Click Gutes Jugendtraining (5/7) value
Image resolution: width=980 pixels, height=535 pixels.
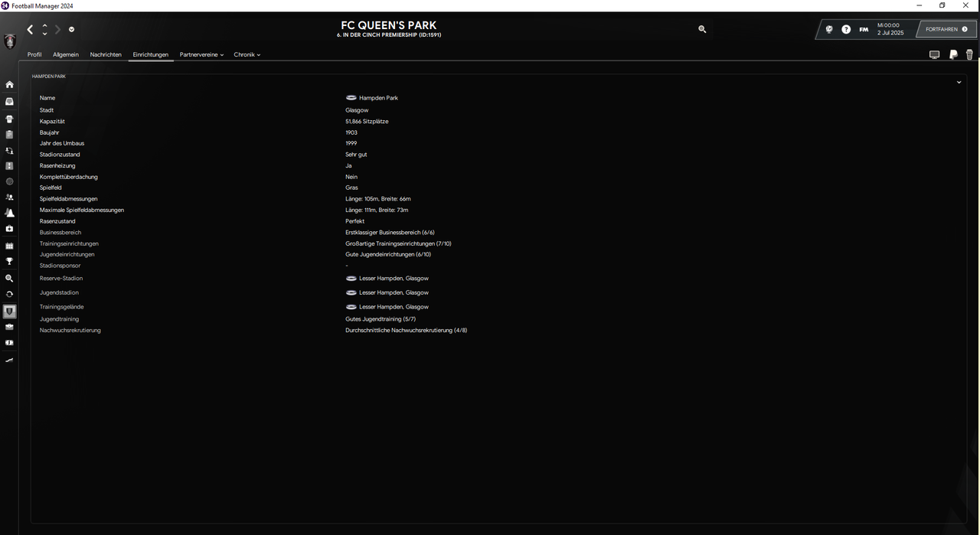coord(381,319)
